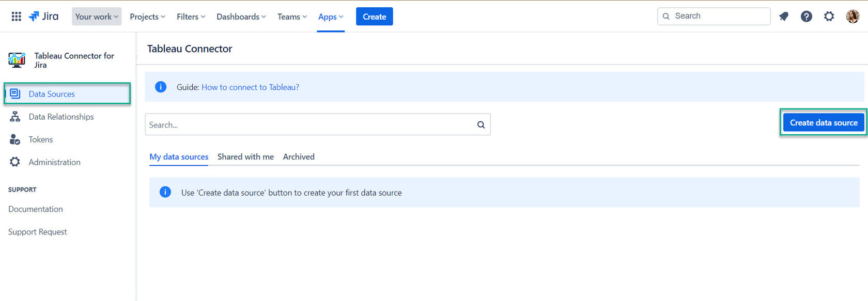Open the help question mark icon

[x=807, y=17]
